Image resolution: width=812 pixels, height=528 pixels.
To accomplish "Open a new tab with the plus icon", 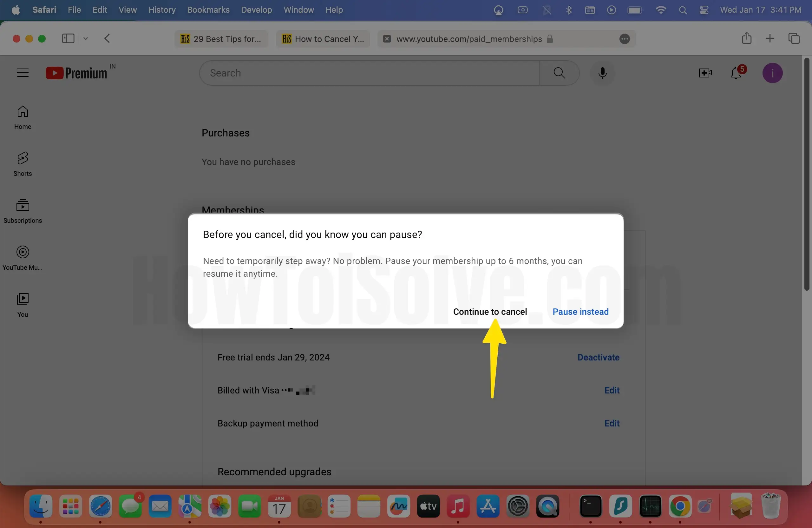I will click(x=770, y=39).
